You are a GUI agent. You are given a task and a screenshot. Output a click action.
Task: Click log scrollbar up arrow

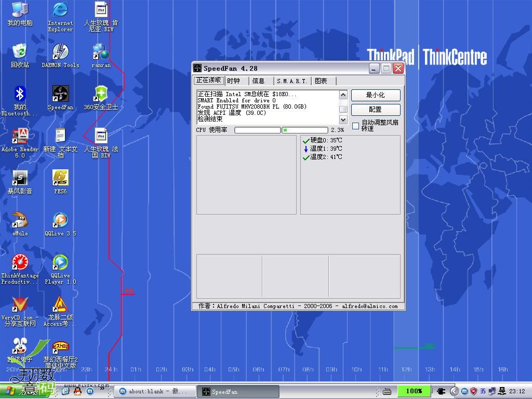coord(343,95)
